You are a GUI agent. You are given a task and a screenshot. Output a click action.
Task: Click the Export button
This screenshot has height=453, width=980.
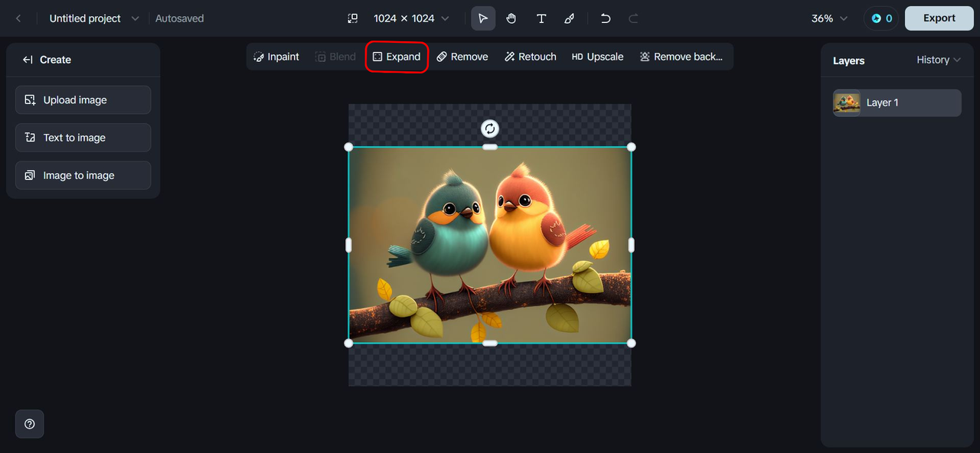pyautogui.click(x=939, y=18)
